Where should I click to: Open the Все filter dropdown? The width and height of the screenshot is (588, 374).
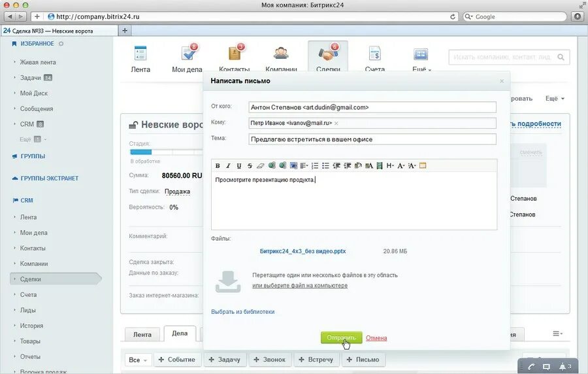[138, 360]
